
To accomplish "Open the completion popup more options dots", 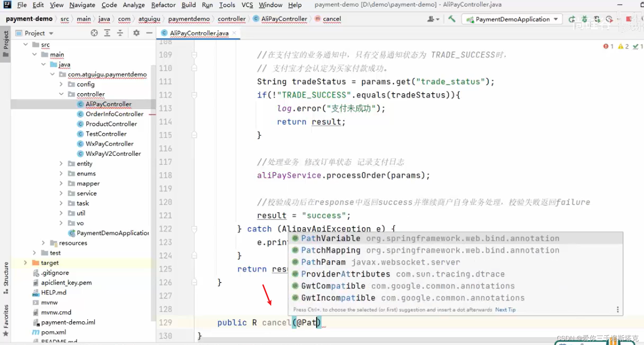I will 618,309.
